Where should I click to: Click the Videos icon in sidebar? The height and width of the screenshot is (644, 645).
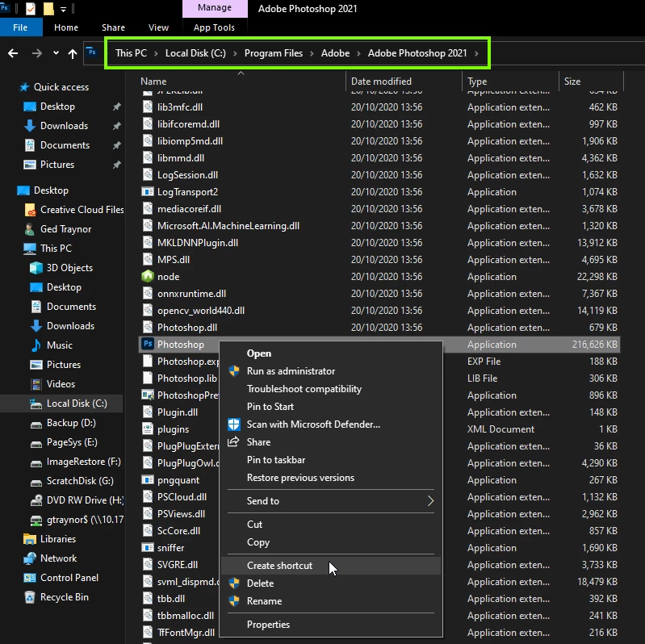pyautogui.click(x=36, y=383)
